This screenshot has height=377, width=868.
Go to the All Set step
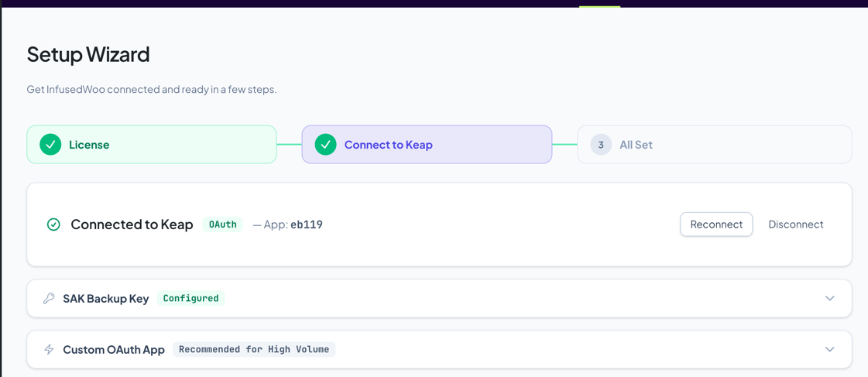point(714,145)
